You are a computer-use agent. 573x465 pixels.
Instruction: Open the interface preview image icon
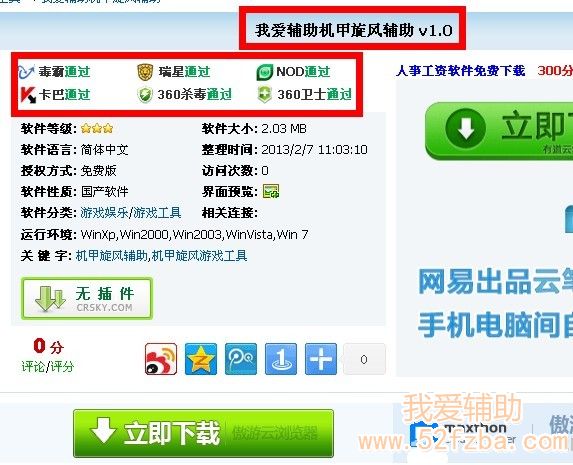coord(271,191)
